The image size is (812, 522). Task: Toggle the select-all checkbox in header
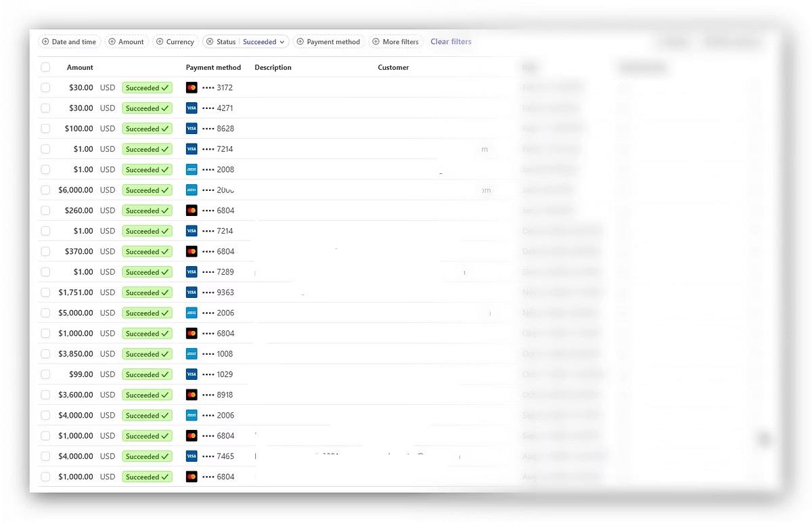pos(45,67)
